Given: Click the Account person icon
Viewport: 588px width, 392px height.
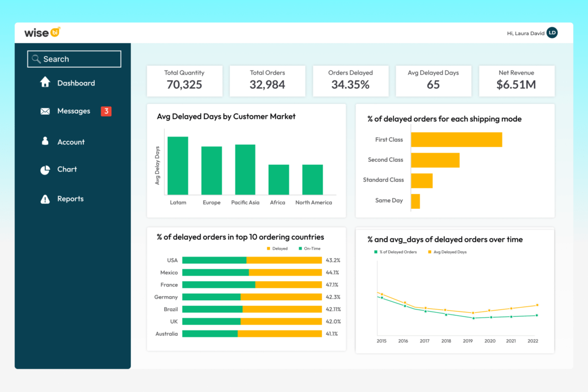Looking at the screenshot, I should (x=45, y=141).
